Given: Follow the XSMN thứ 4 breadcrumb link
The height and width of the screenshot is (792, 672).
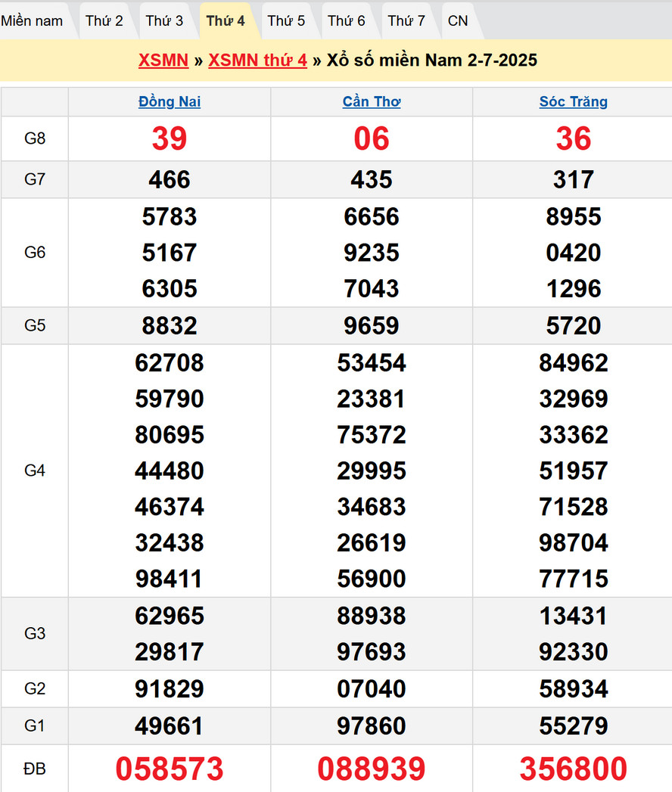Looking at the screenshot, I should tap(257, 61).
